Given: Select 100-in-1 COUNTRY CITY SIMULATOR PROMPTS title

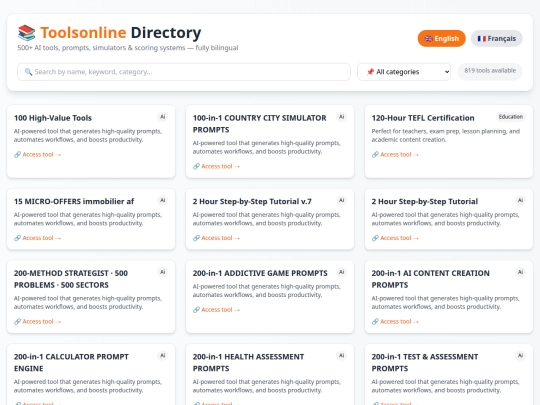Looking at the screenshot, I should pos(259,124).
